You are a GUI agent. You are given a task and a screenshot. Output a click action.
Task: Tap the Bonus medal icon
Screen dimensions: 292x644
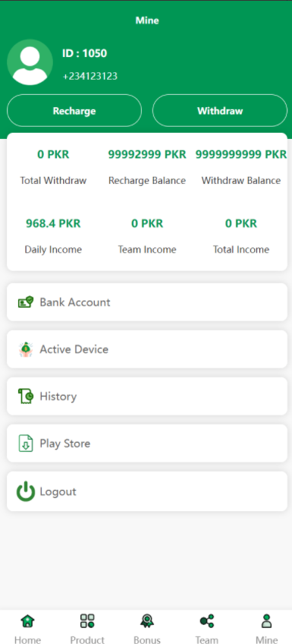point(147,620)
